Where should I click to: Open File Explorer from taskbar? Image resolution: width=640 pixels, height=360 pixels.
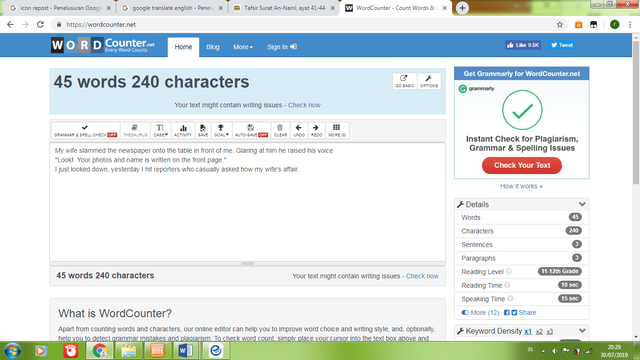tap(128, 351)
